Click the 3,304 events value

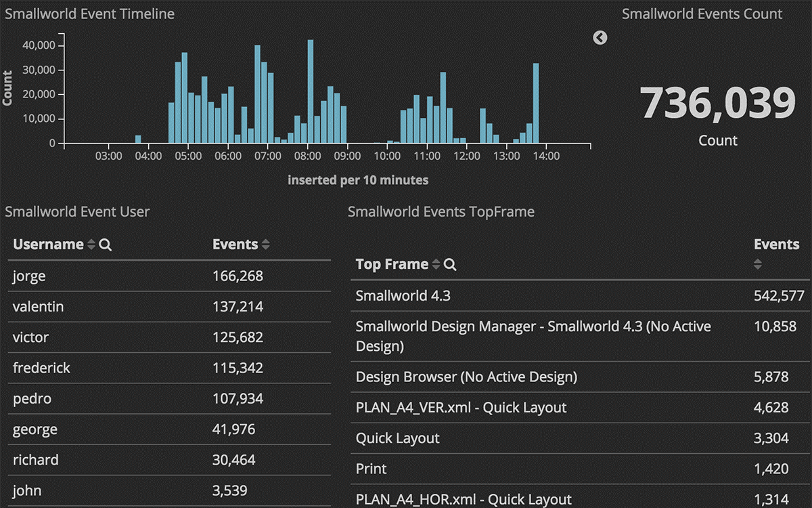point(771,438)
